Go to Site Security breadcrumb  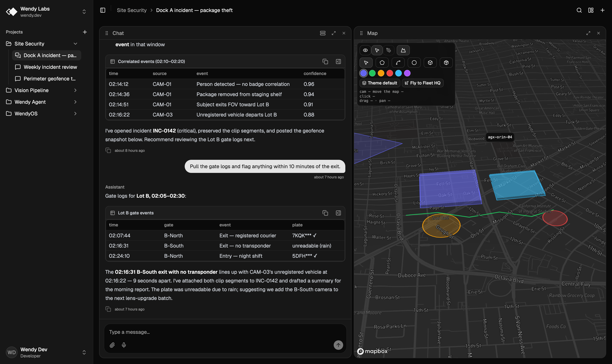pos(132,10)
